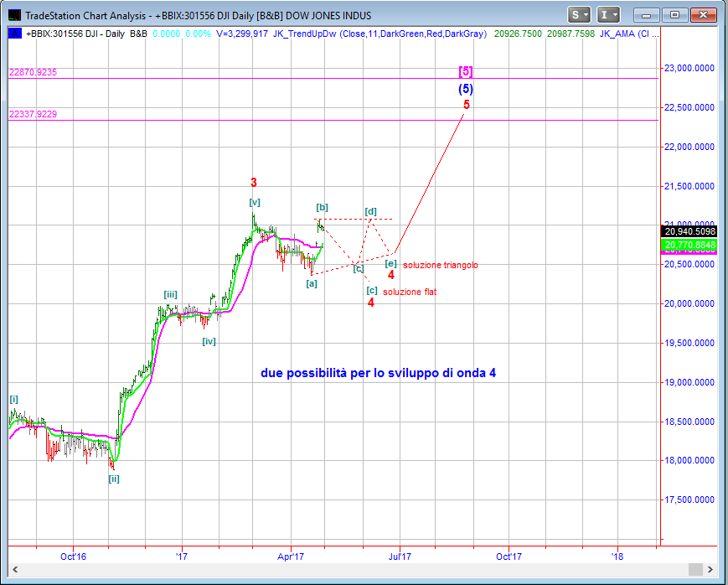Click the '20987.7598' indicator value

pos(571,34)
